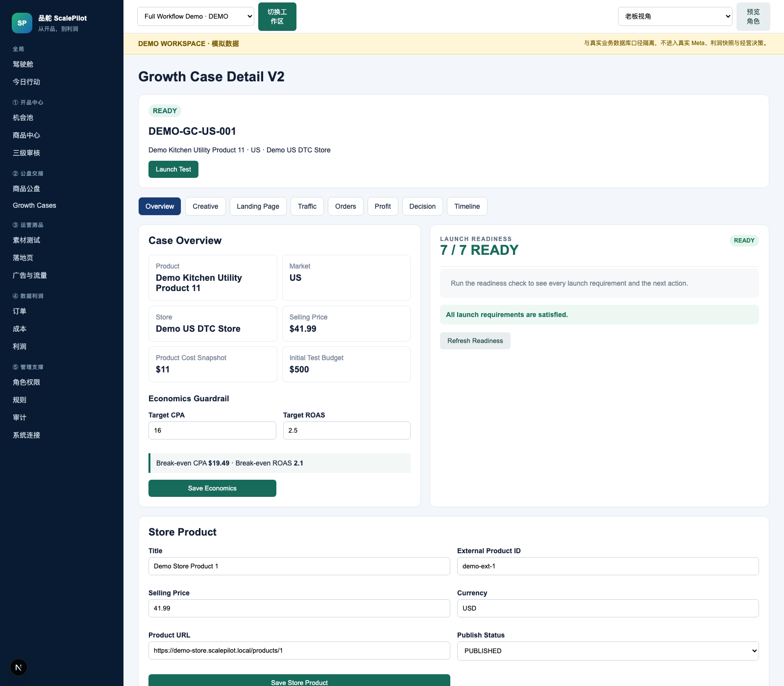Click the Selling Price 41.99 input
784x686 pixels.
click(299, 608)
